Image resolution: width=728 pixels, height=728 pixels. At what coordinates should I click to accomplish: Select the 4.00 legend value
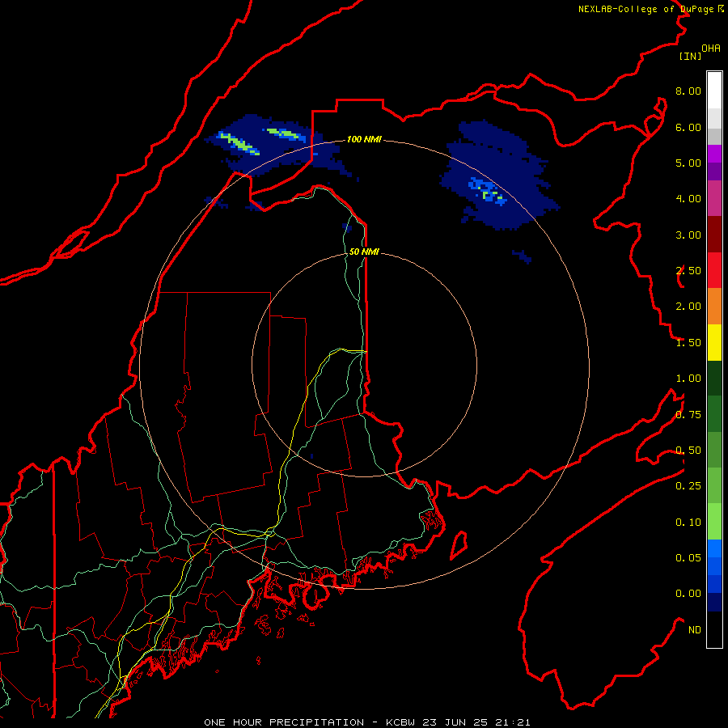coord(688,199)
